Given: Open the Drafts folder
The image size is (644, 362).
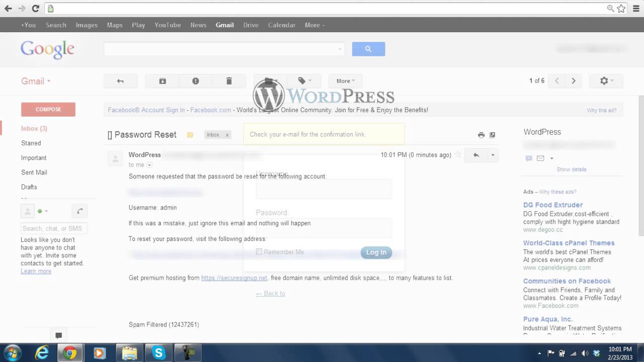Looking at the screenshot, I should pyautogui.click(x=29, y=187).
